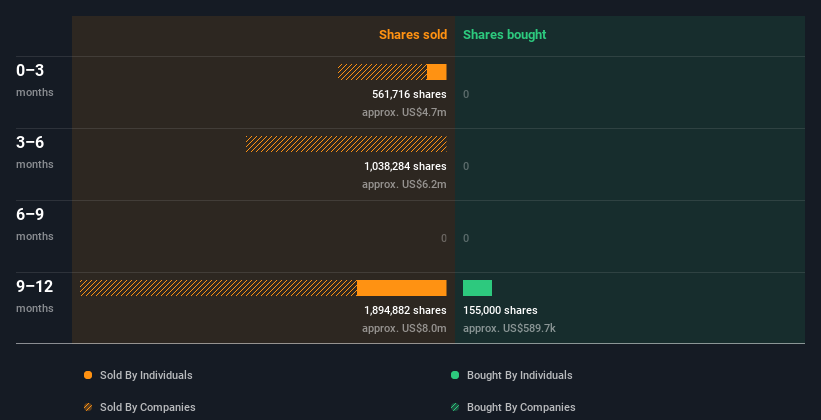Click the zero sold value in 6–9 months row
821x420 pixels.
(x=443, y=238)
